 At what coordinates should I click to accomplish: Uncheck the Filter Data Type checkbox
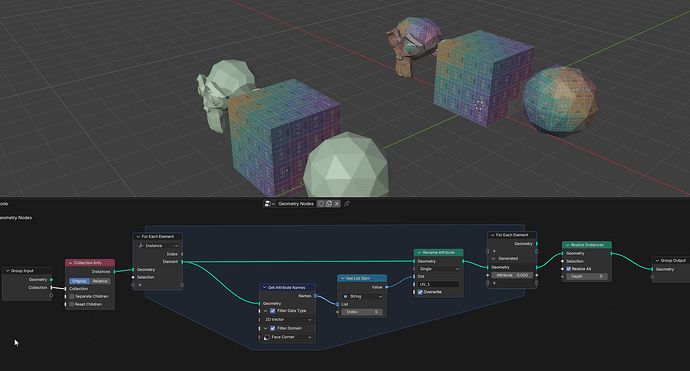(x=272, y=311)
